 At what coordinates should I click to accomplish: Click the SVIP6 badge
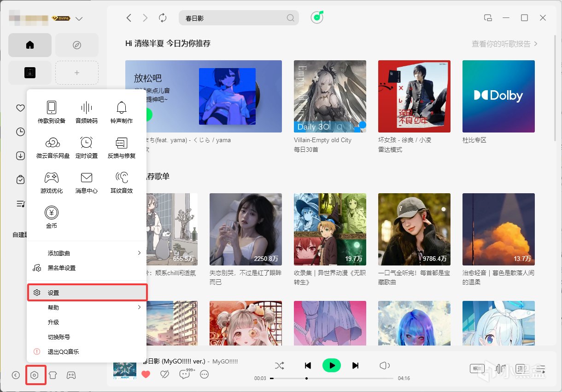(x=61, y=18)
